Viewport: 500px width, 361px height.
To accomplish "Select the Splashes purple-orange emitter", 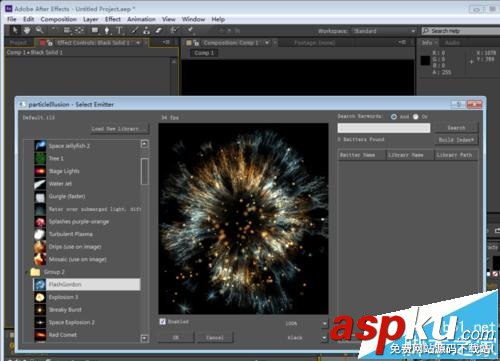I will tap(87, 222).
